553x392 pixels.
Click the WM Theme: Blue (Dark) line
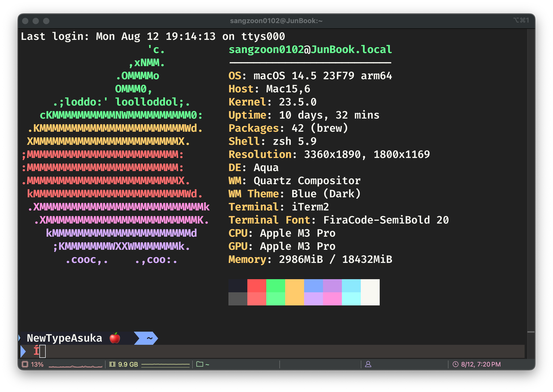pyautogui.click(x=295, y=194)
